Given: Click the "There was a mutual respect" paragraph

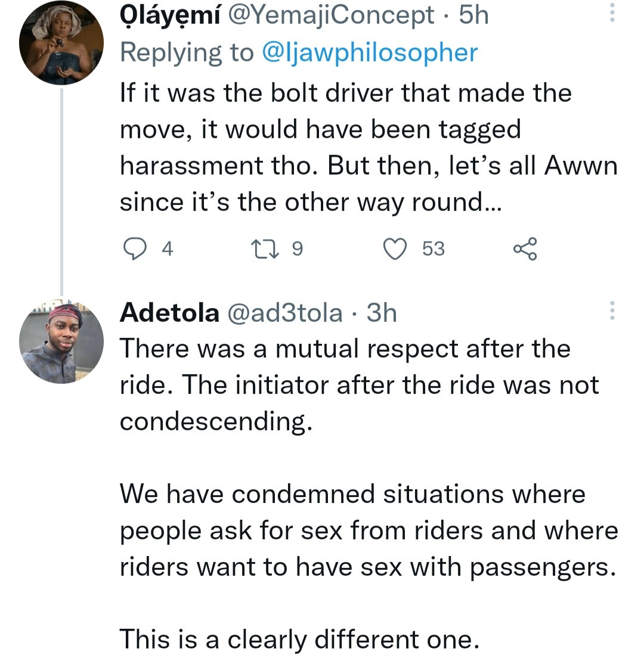Looking at the screenshot, I should click(x=358, y=384).
